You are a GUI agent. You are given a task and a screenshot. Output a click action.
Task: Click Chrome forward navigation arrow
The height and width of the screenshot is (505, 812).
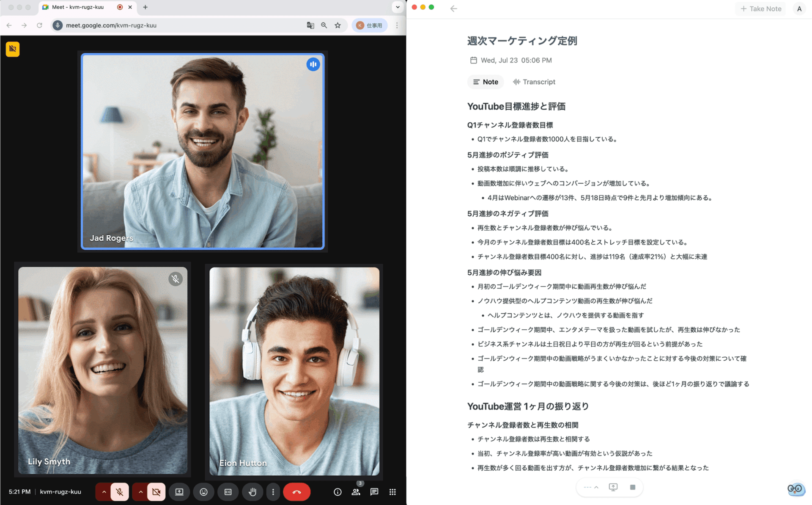24,25
